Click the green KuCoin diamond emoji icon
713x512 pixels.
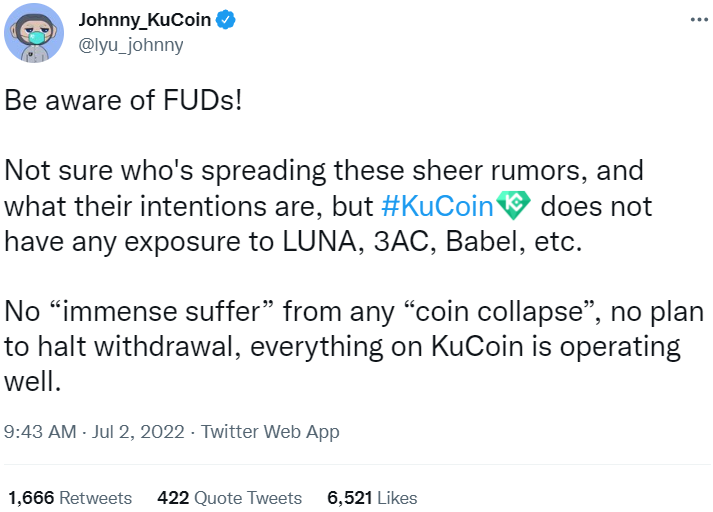pos(513,206)
